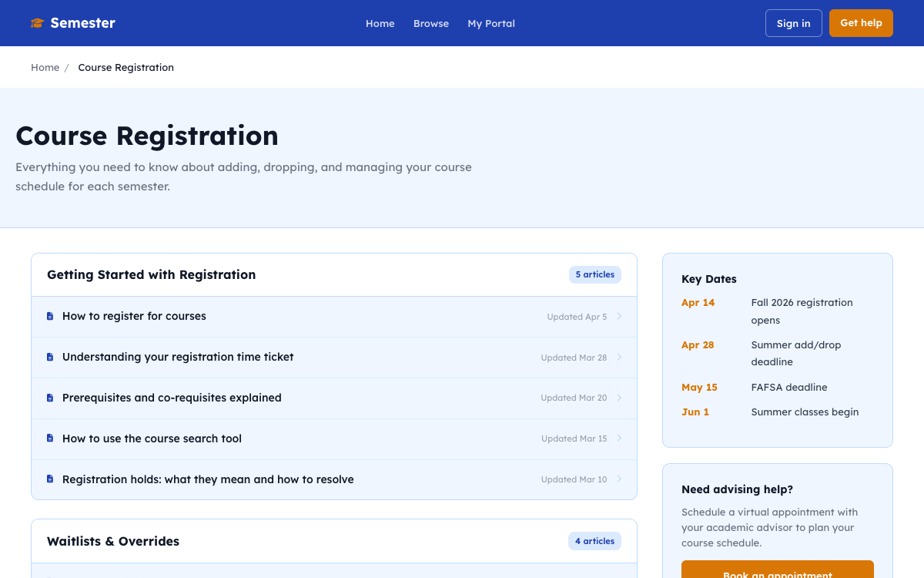
Task: Open article How to register for courses
Action: coord(134,316)
